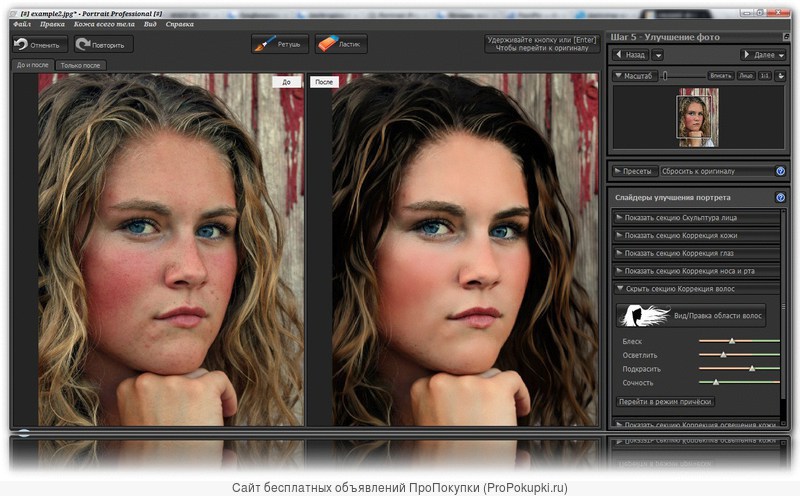Screen dimensions: 800x496
Task: Click the 1:1 zoom button
Action: [764, 76]
